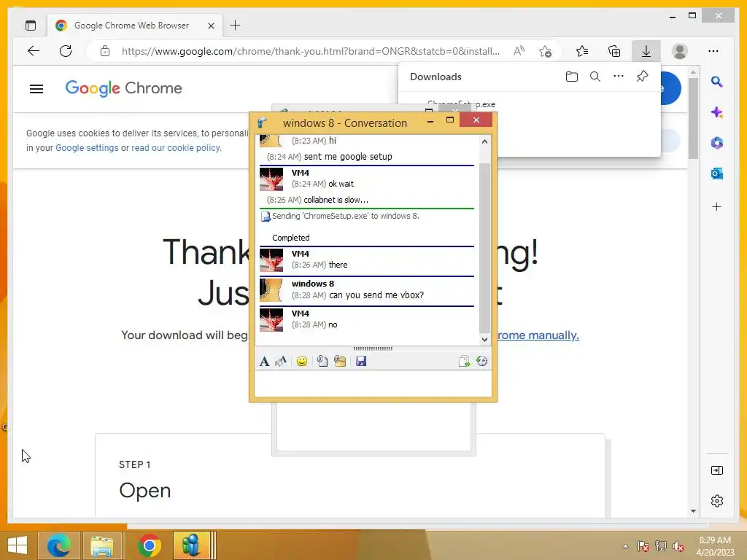Pin the Downloads panel

[x=642, y=76]
